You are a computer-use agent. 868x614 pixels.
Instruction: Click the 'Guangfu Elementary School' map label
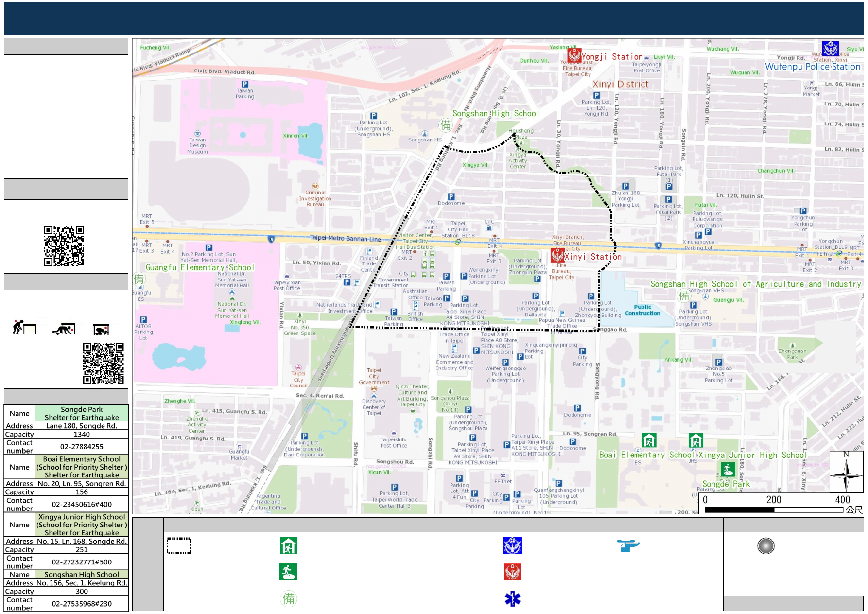point(200,267)
